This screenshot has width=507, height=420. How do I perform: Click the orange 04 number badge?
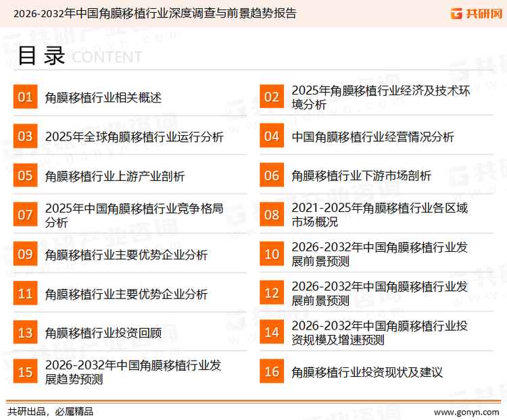click(x=272, y=136)
